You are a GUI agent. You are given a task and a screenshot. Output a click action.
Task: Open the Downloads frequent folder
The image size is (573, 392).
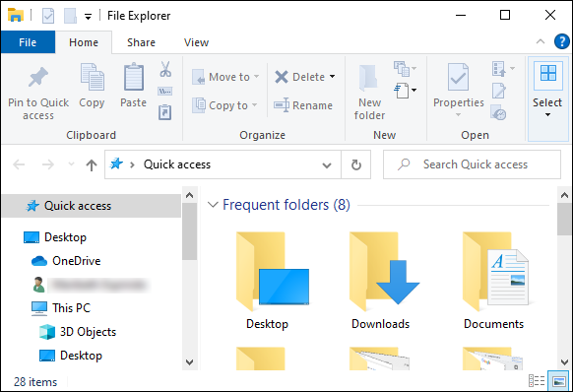[x=384, y=281]
